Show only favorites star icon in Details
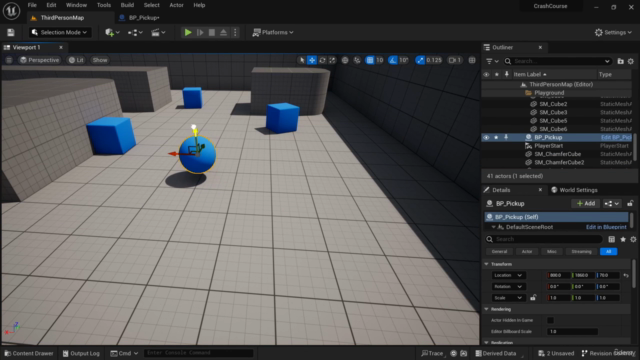 pyautogui.click(x=623, y=239)
